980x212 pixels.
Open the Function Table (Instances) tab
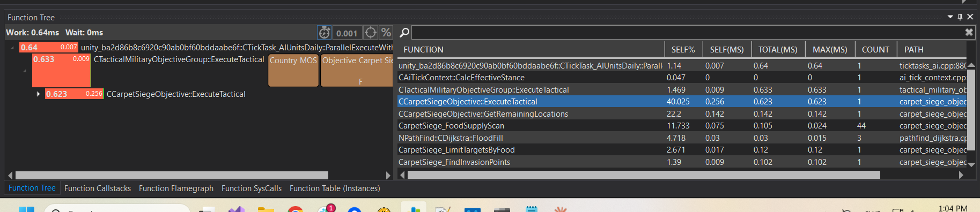coord(335,188)
